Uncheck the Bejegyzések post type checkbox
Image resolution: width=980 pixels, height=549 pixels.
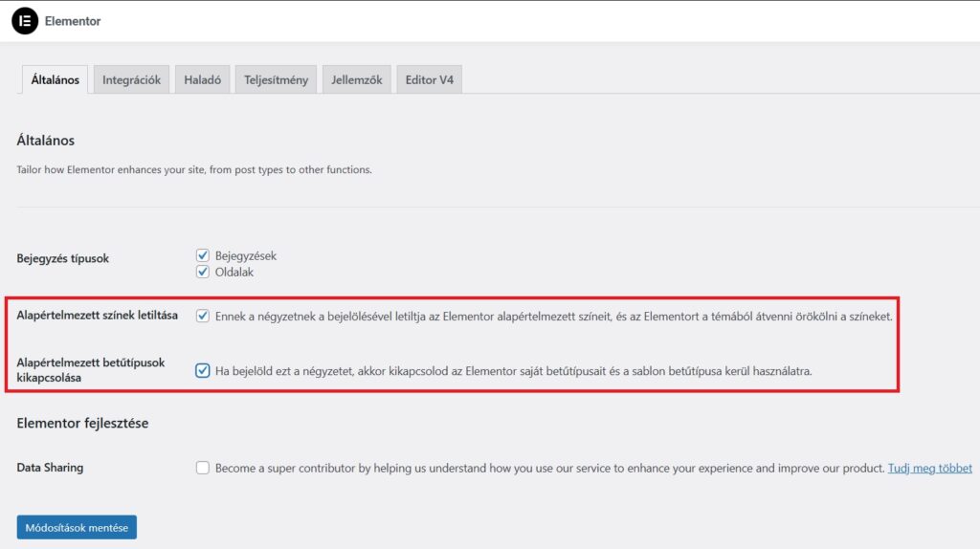click(202, 255)
